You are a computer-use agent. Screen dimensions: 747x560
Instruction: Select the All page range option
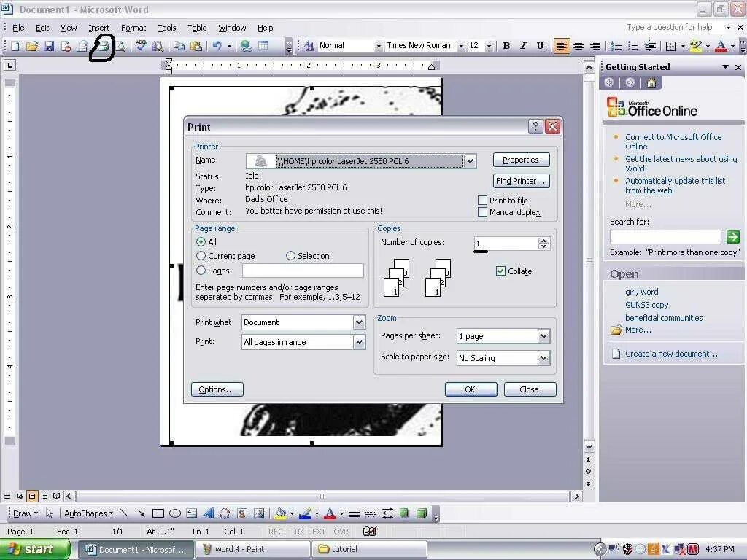201,242
